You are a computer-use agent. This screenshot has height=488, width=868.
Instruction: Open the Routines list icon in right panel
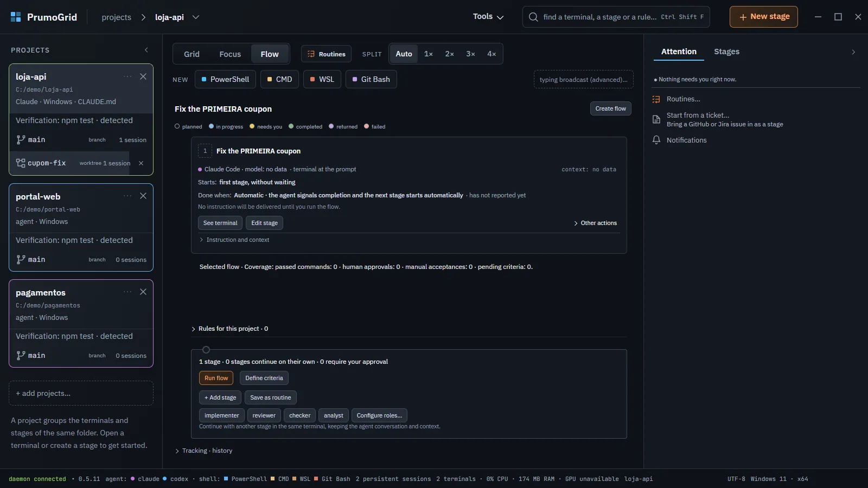click(656, 99)
